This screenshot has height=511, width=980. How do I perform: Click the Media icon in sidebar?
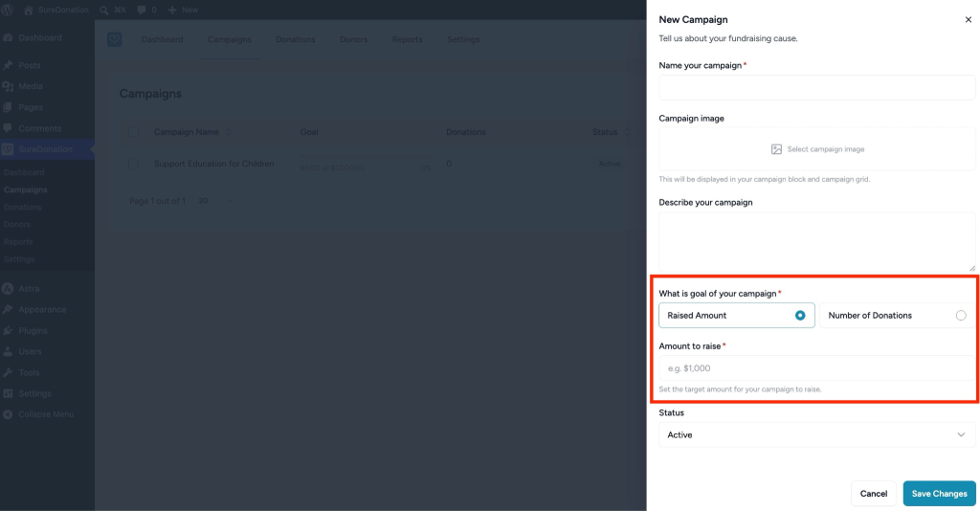pyautogui.click(x=8, y=86)
